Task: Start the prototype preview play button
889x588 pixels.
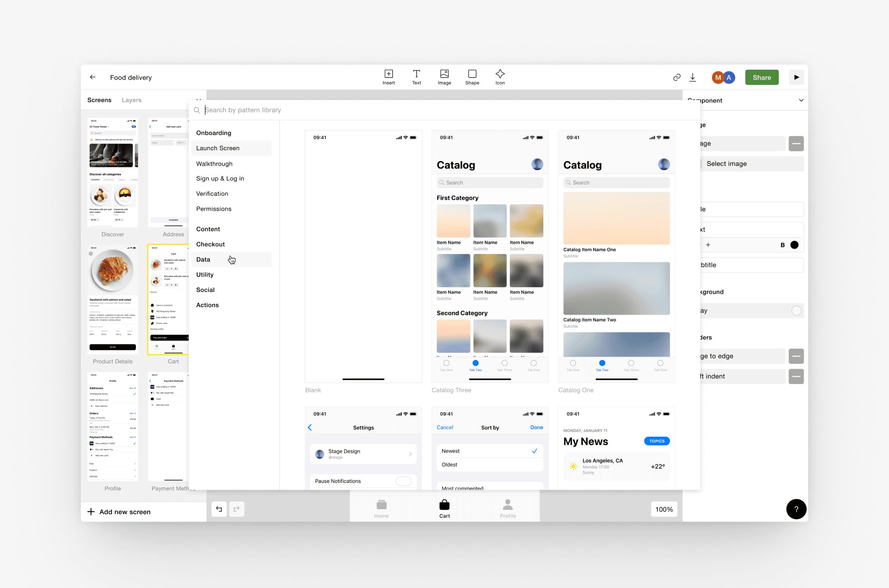Action: click(x=796, y=77)
